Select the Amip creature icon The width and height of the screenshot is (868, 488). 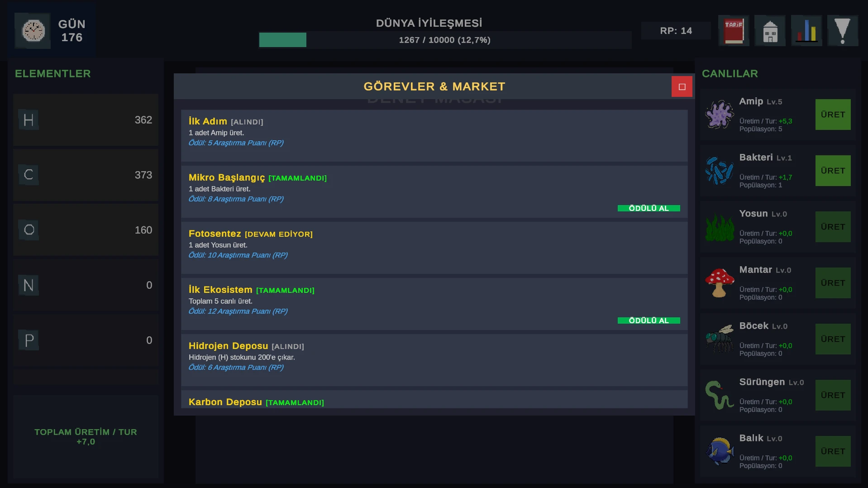coord(719,115)
